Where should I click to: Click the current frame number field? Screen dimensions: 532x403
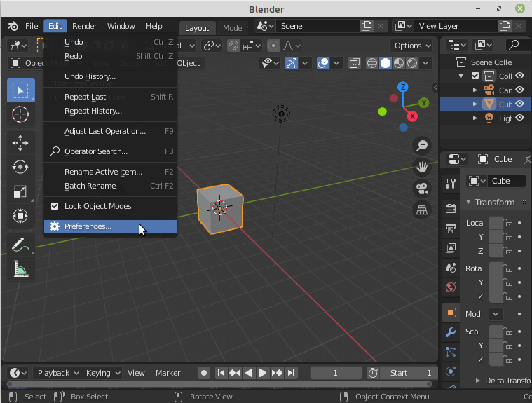336,373
